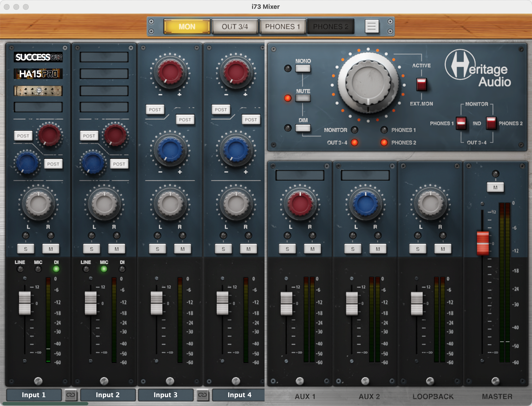This screenshot has height=406, width=532.
Task: Open the hamburger menu in top bar
Action: point(372,26)
